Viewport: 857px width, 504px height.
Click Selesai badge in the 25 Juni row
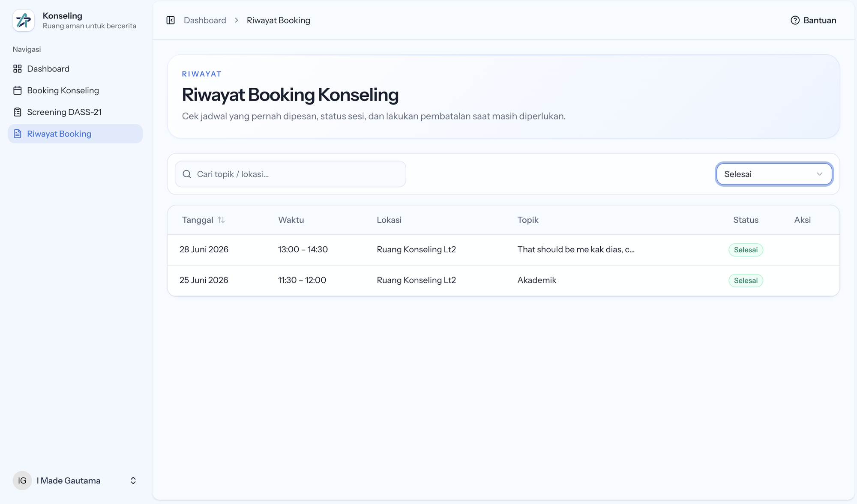(x=746, y=280)
